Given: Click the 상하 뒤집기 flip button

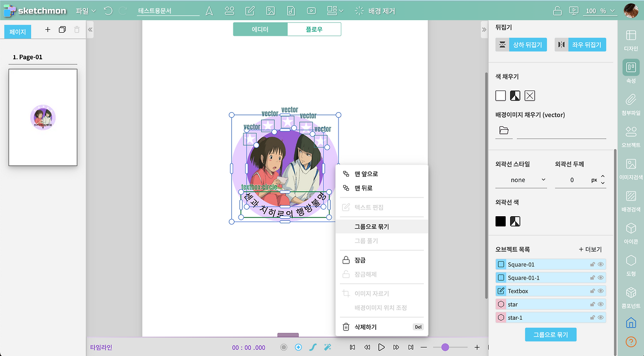Looking at the screenshot, I should point(521,45).
